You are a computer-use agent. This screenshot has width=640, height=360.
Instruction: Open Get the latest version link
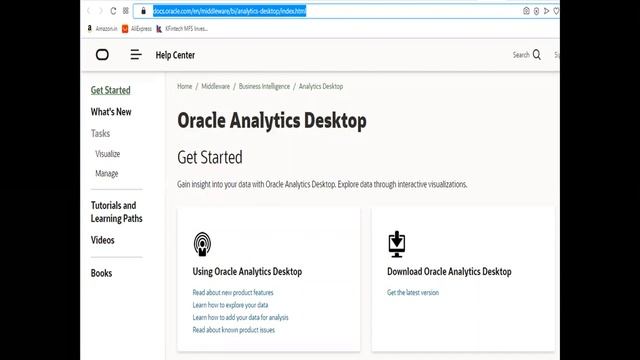(413, 292)
